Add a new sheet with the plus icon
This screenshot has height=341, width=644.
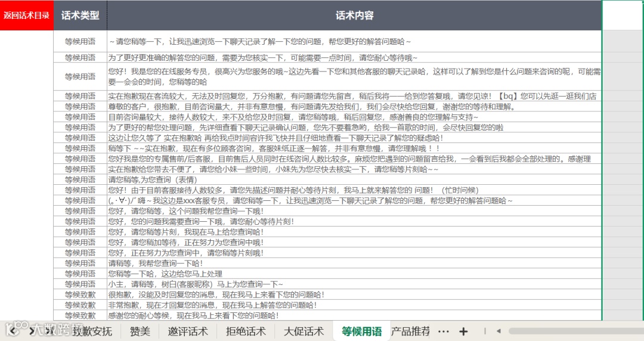(x=463, y=331)
